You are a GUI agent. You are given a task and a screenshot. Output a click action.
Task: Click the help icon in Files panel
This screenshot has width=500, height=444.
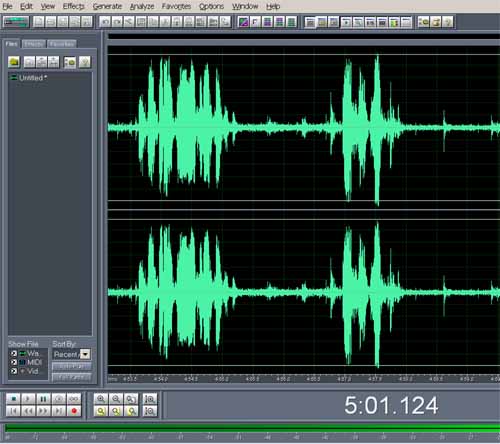click(x=85, y=62)
